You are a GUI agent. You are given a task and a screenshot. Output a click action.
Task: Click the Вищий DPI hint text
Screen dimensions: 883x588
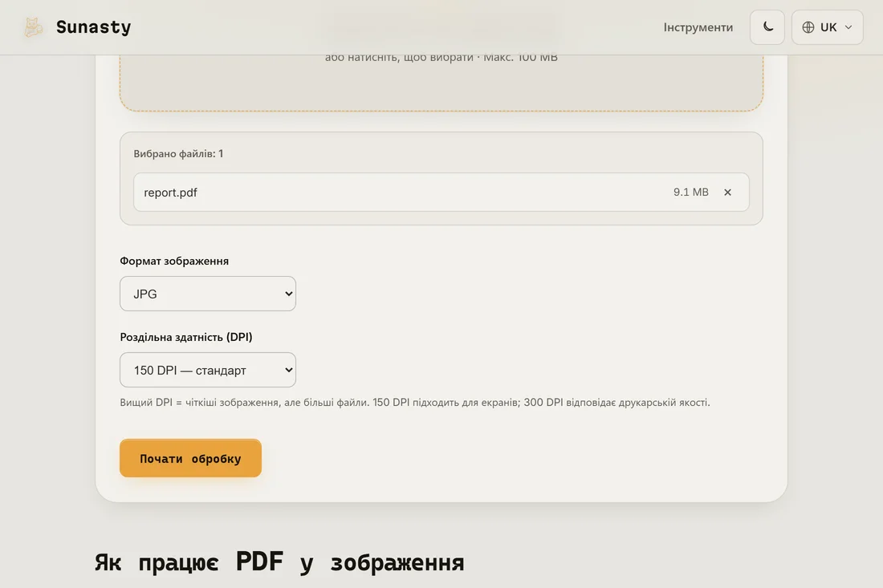coord(414,403)
